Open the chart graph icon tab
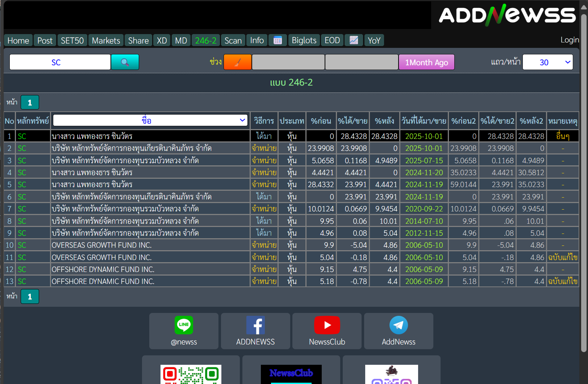 tap(354, 40)
